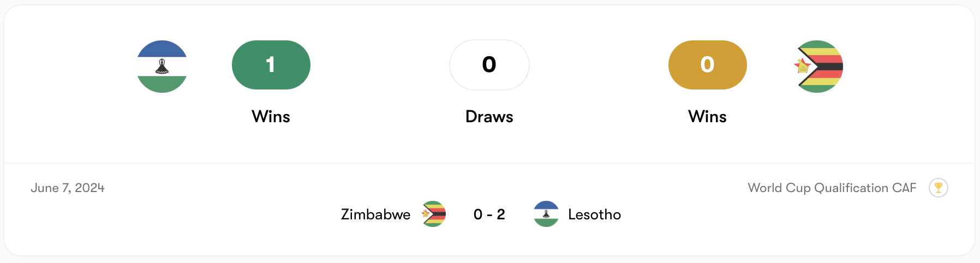980x263 pixels.
Task: Click the small Zimbabwe flag in the match row
Action: (434, 214)
